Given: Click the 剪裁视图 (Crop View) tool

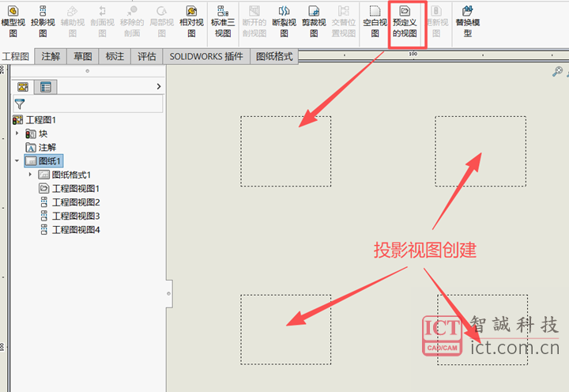Looking at the screenshot, I should pos(315,21).
